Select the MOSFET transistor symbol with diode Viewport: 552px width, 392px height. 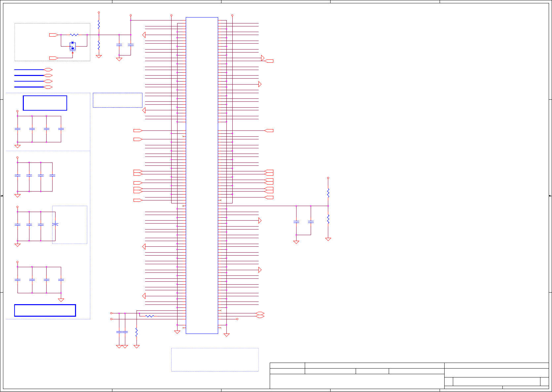coord(73,46)
